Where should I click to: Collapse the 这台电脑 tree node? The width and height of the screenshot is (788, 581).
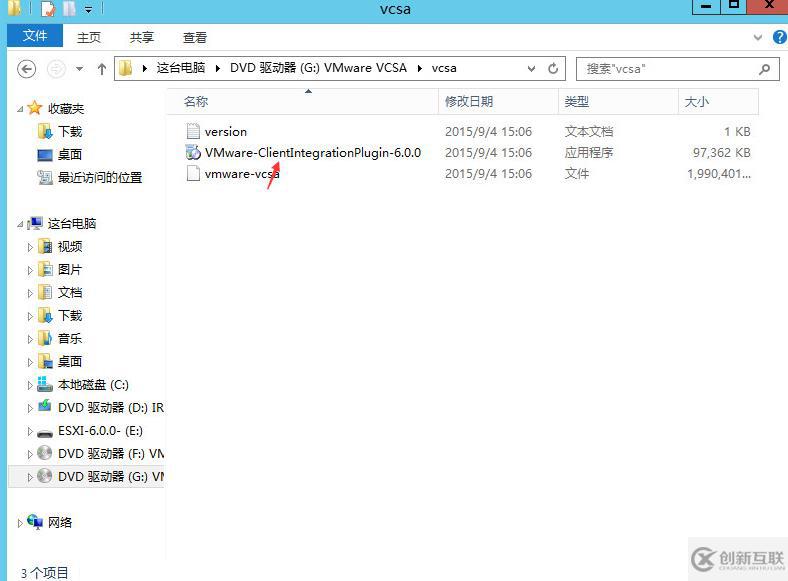point(20,224)
